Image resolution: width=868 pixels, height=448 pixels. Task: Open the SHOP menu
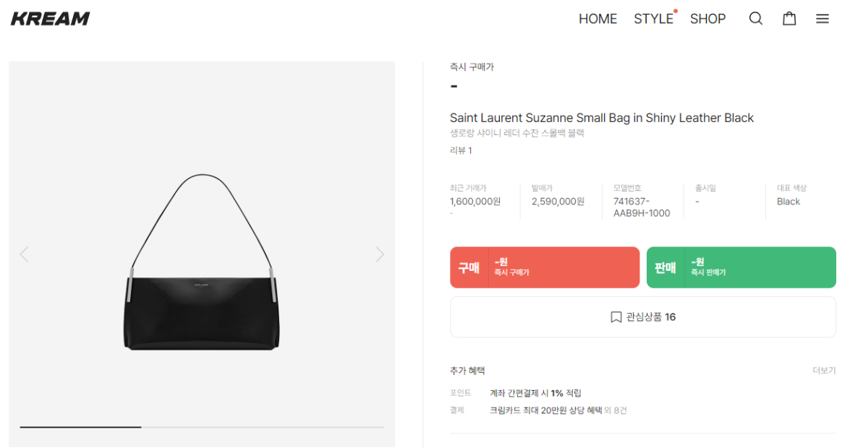707,19
